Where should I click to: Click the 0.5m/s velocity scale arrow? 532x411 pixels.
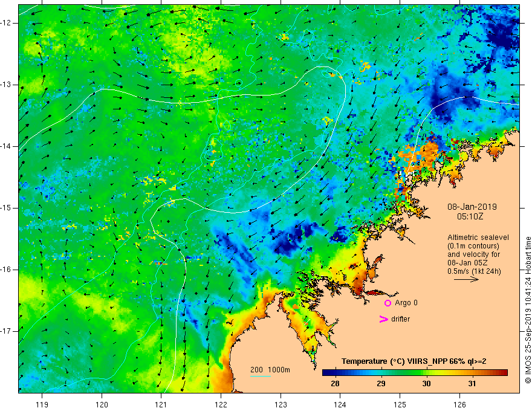(x=466, y=279)
